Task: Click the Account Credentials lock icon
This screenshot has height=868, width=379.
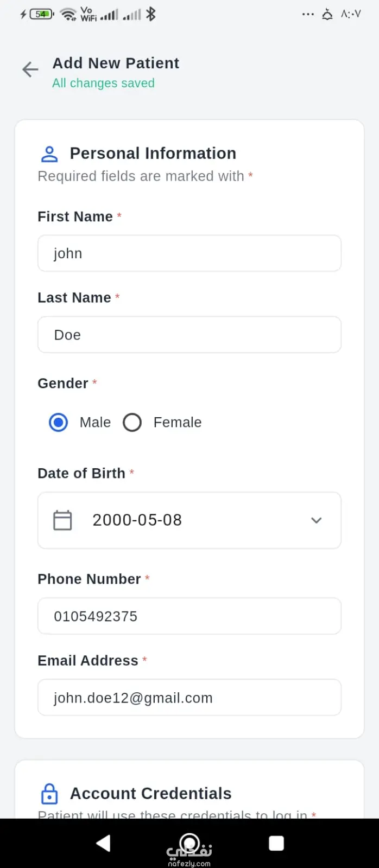Action: click(x=49, y=794)
